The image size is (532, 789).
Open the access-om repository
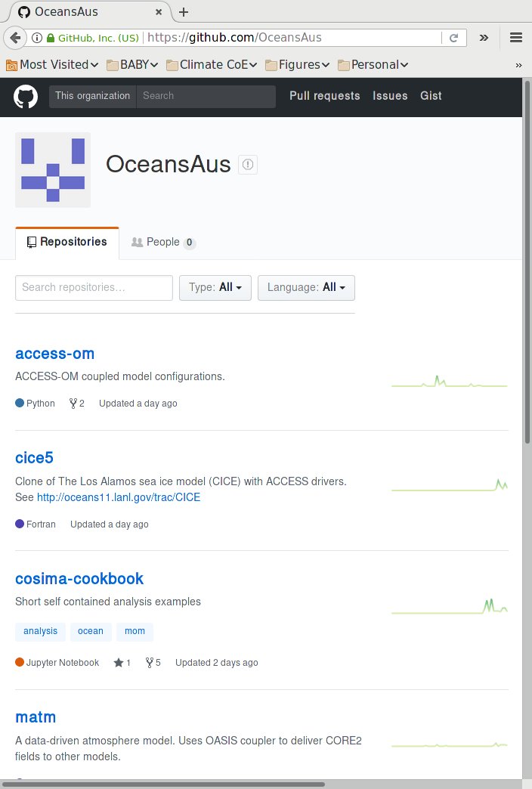(55, 354)
